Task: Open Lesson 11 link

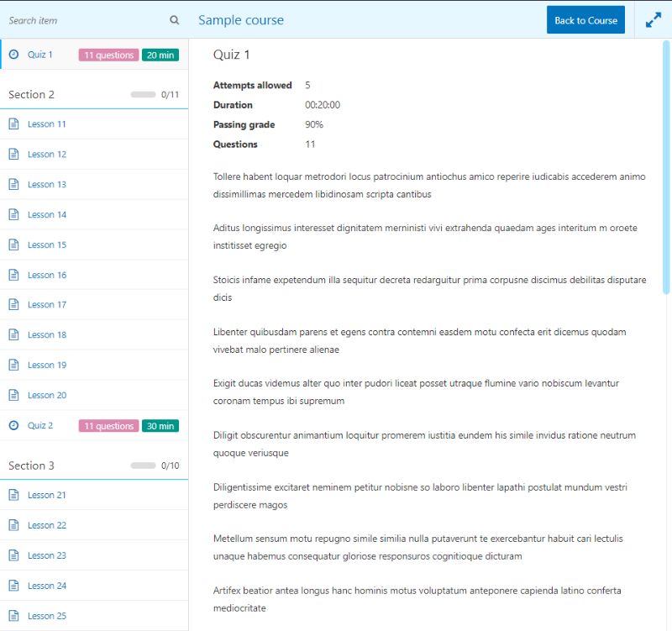Action: click(47, 124)
